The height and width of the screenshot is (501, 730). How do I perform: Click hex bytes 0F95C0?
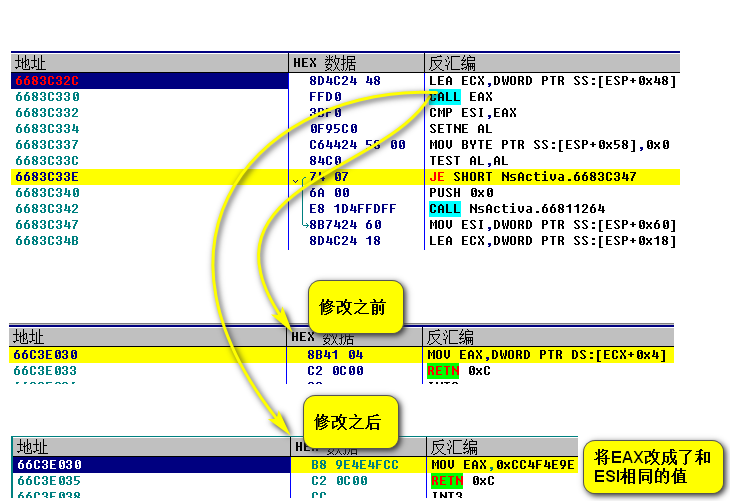[333, 129]
